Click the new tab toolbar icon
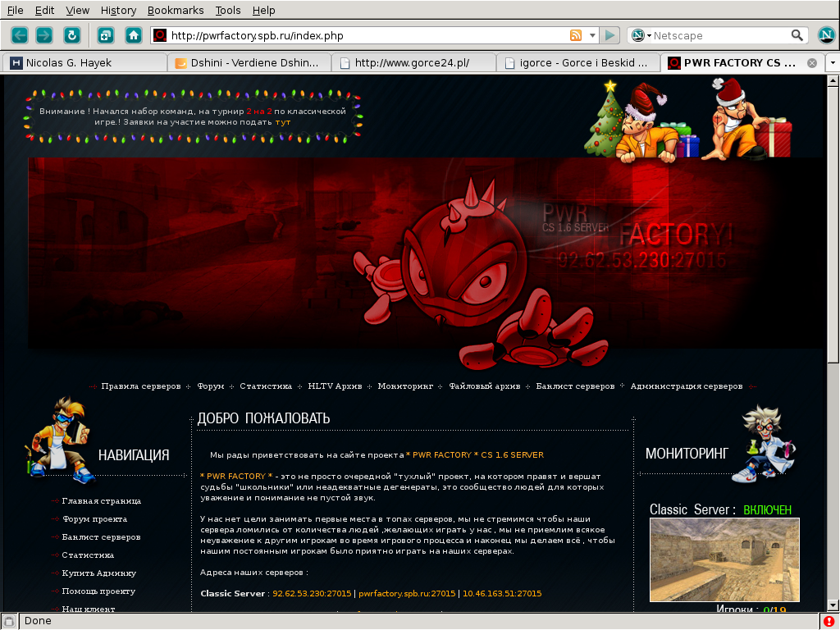This screenshot has height=630, width=840. (x=106, y=35)
